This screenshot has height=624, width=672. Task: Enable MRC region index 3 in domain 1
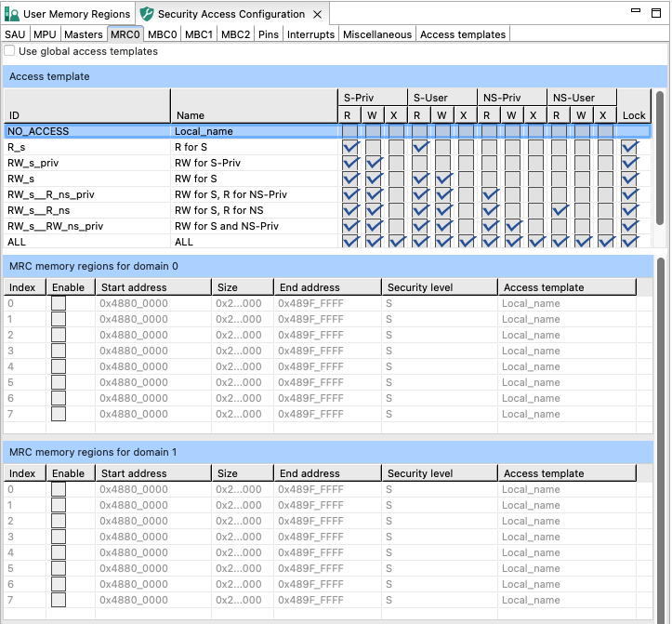click(x=59, y=537)
